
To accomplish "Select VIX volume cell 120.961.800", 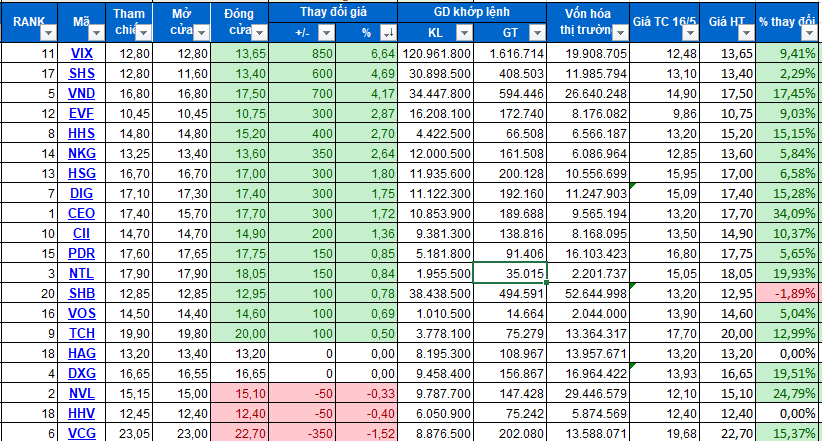I will pos(436,53).
